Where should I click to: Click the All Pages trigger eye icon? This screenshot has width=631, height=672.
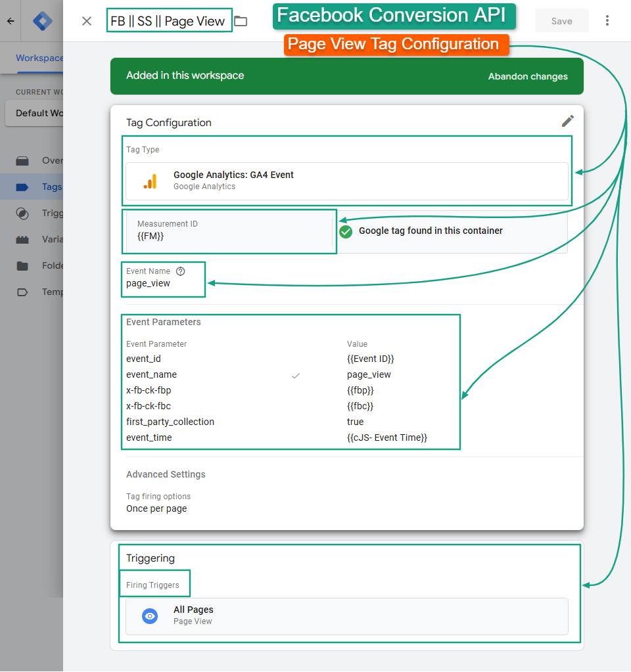pos(150,616)
